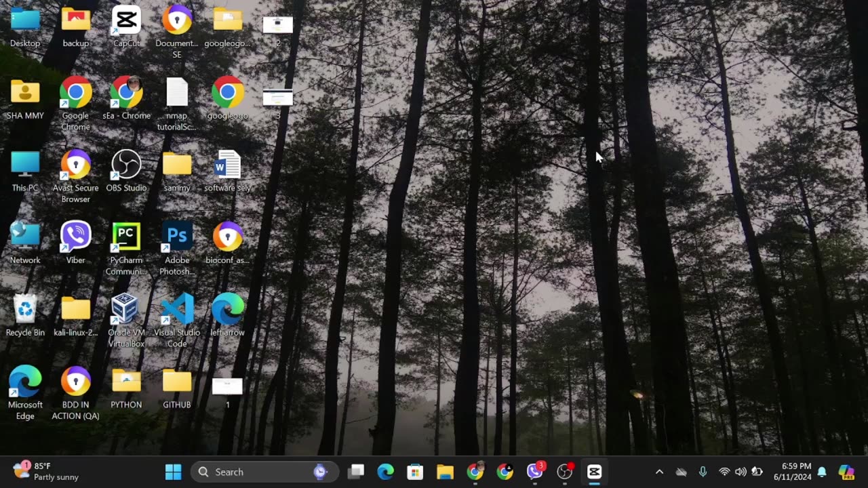Select the This PC desktop icon
Image resolution: width=868 pixels, height=488 pixels.
[x=25, y=171]
